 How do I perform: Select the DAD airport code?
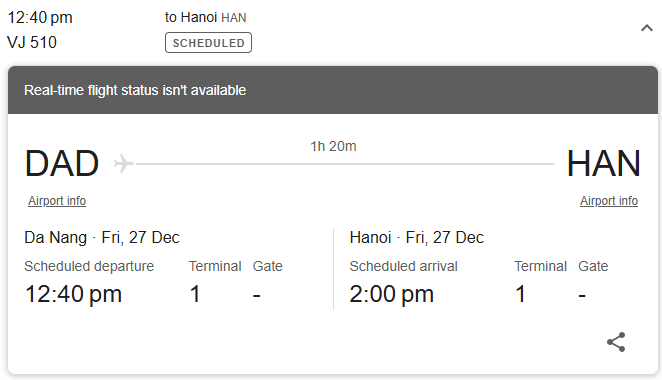click(x=62, y=163)
